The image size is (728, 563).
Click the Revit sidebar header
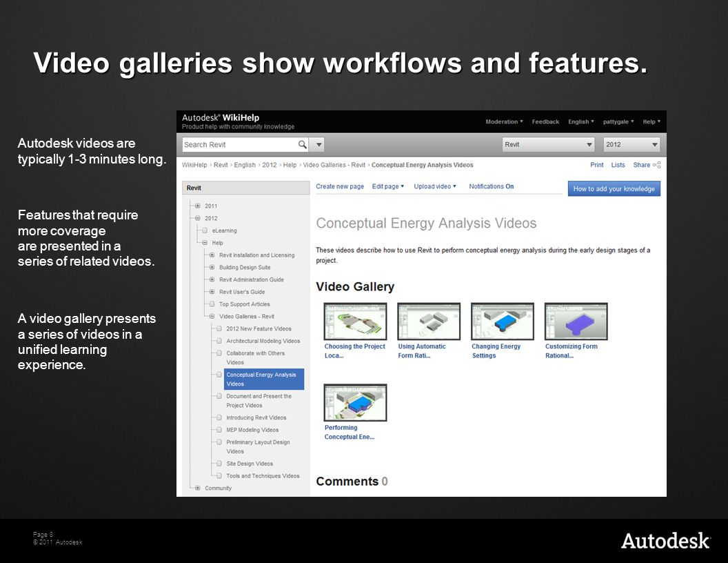(x=245, y=188)
